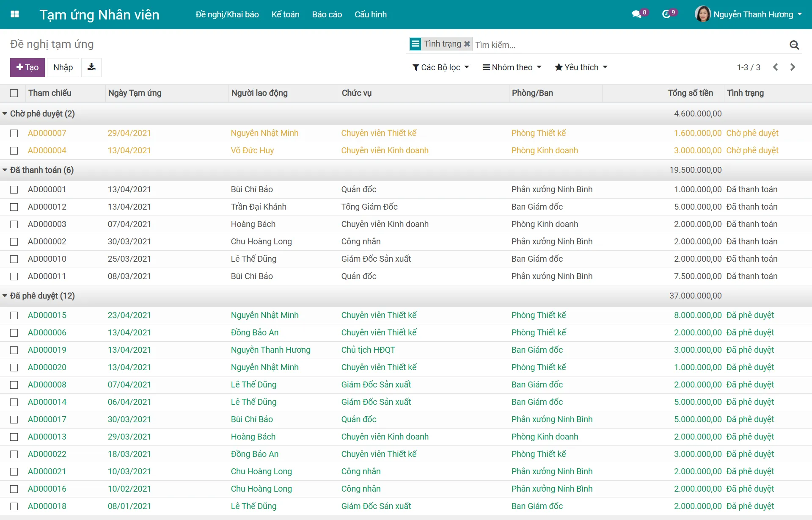812x520 pixels.
Task: Click the 25/03/2021 date cell
Action: pos(129,259)
